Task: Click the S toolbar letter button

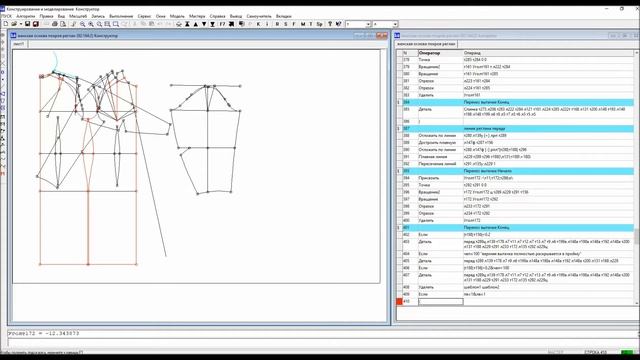Action: (x=285, y=24)
